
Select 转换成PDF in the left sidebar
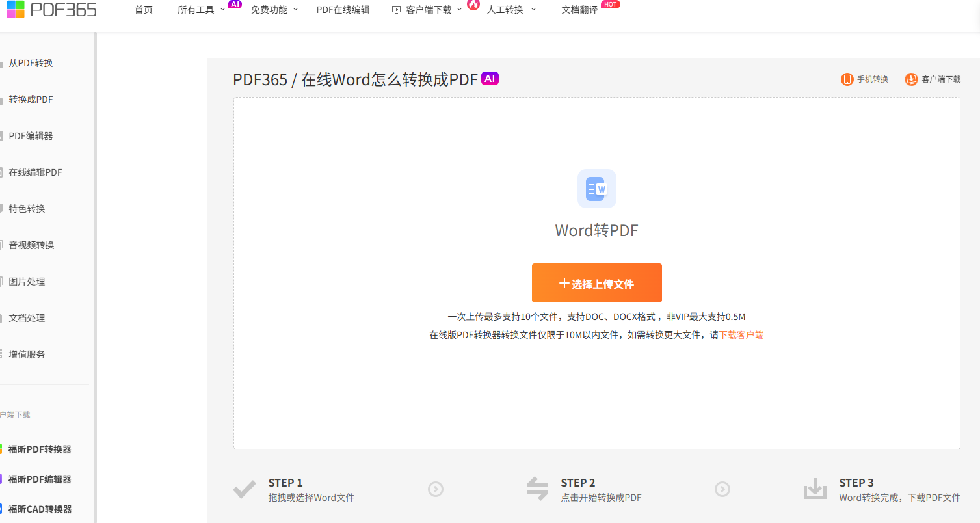tap(31, 100)
